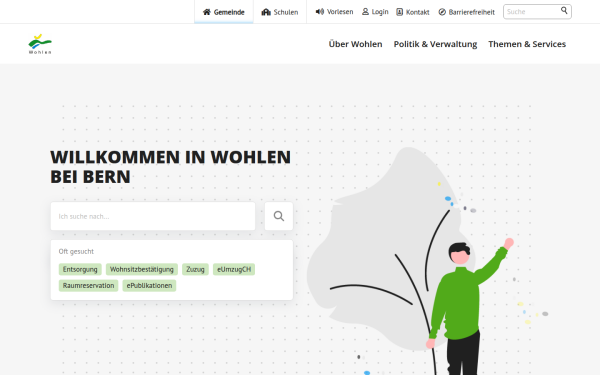Open the Login link
This screenshot has width=600, height=375.
coord(375,12)
